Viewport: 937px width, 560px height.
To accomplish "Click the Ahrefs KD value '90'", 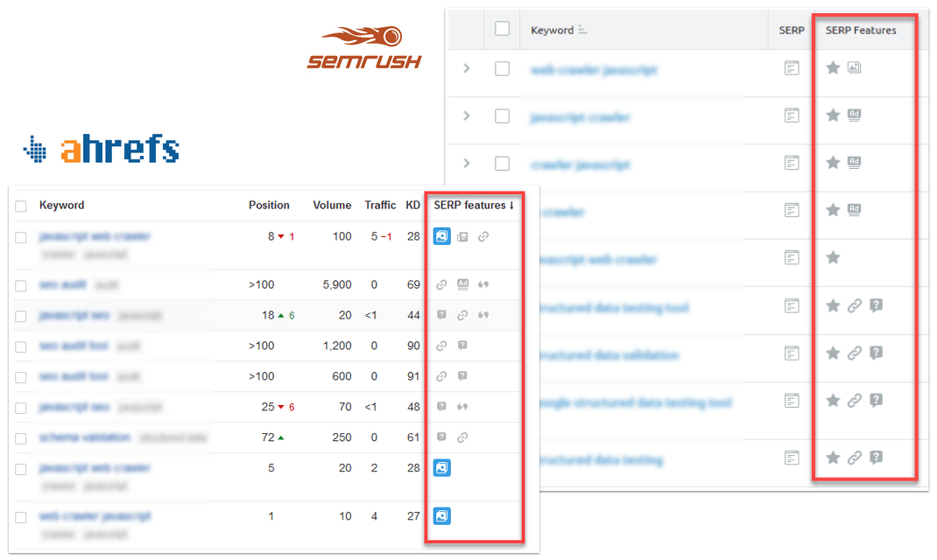I will (x=413, y=346).
